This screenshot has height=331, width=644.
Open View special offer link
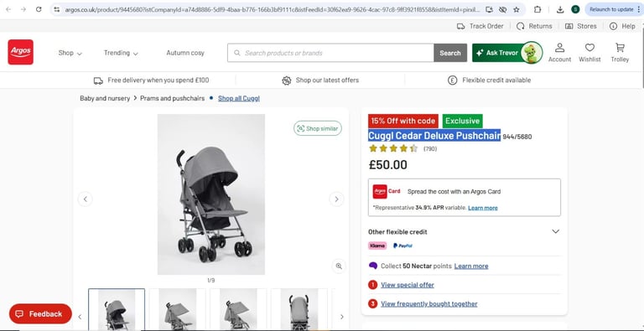[408, 285]
